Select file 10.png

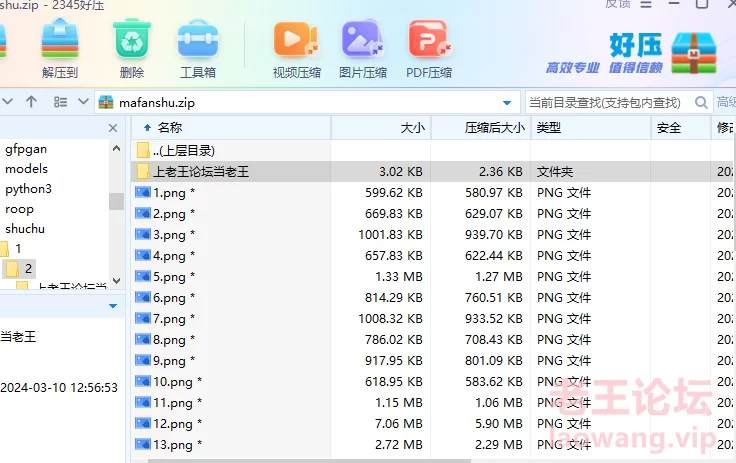(432, 381)
